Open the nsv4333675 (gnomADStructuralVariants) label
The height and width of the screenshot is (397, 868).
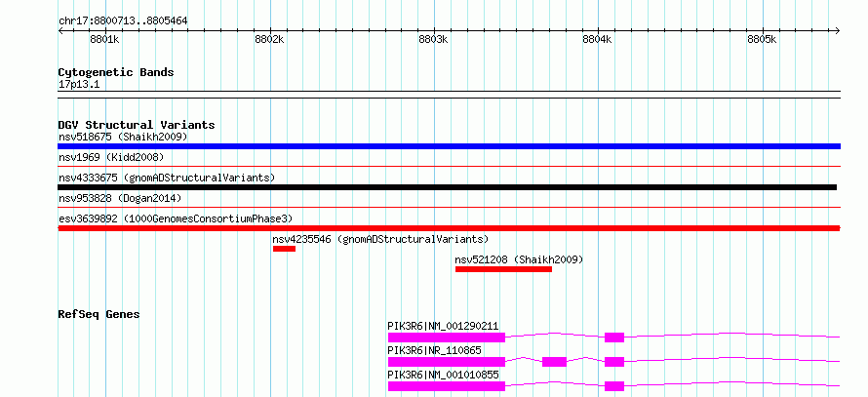coord(167,178)
